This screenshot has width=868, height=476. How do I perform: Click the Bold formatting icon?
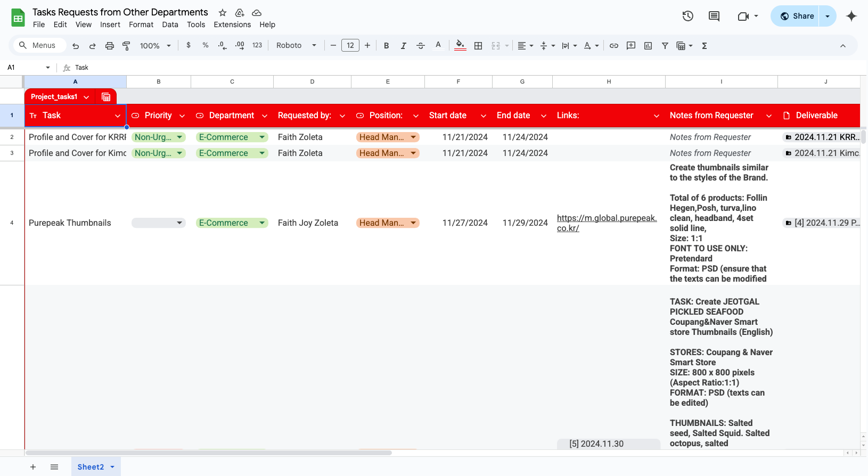click(x=386, y=46)
